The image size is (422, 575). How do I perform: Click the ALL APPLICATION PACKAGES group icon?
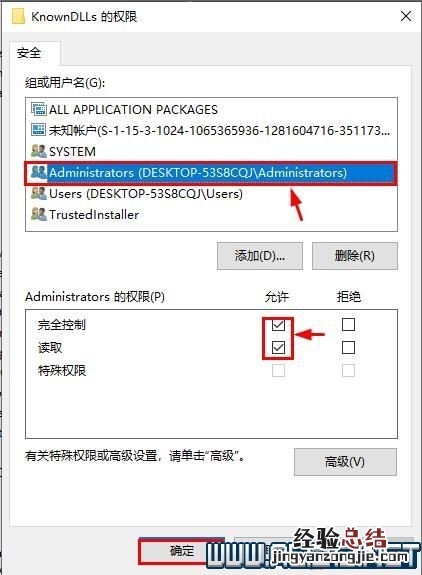(39, 109)
